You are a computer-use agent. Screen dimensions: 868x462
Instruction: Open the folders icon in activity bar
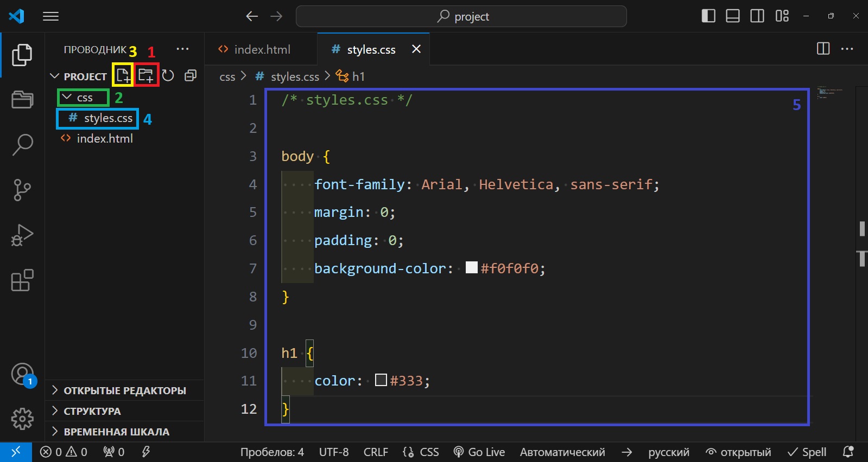22,100
